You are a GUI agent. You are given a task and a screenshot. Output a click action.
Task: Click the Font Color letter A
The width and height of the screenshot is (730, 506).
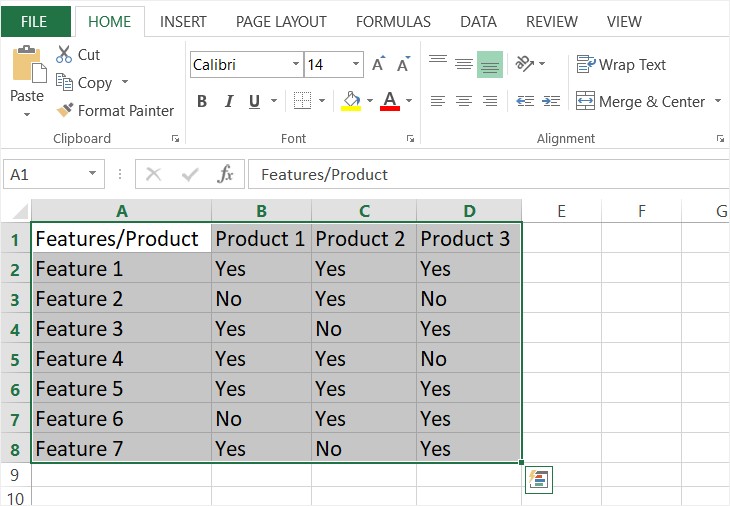click(x=390, y=101)
